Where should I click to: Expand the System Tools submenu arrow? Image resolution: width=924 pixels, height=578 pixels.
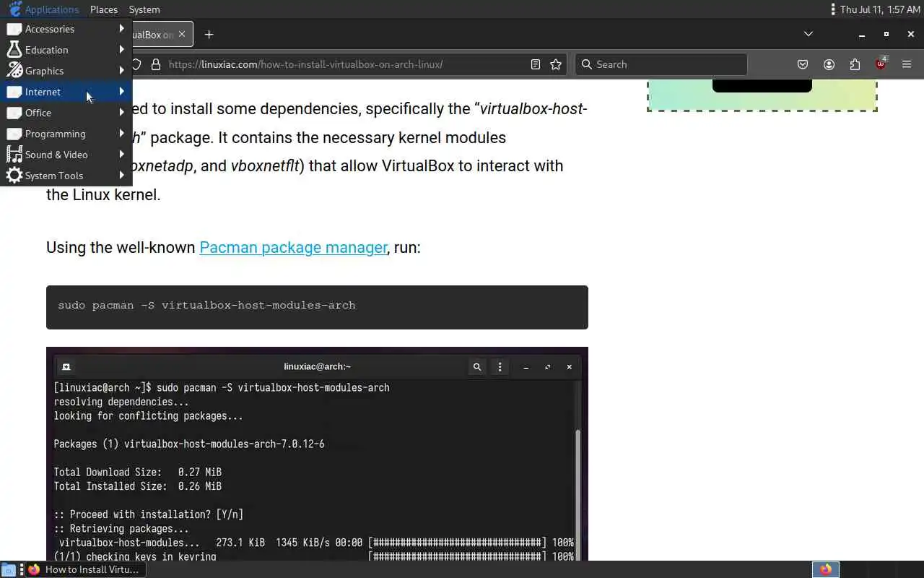pos(121,176)
